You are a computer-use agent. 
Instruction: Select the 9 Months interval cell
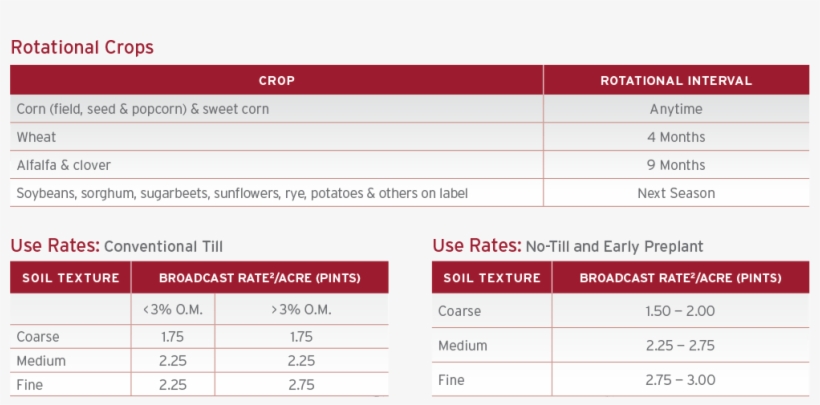(676, 165)
